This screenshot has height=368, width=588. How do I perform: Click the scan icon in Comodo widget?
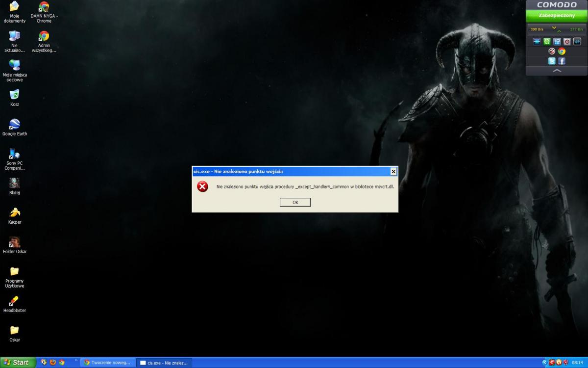pyautogui.click(x=537, y=42)
